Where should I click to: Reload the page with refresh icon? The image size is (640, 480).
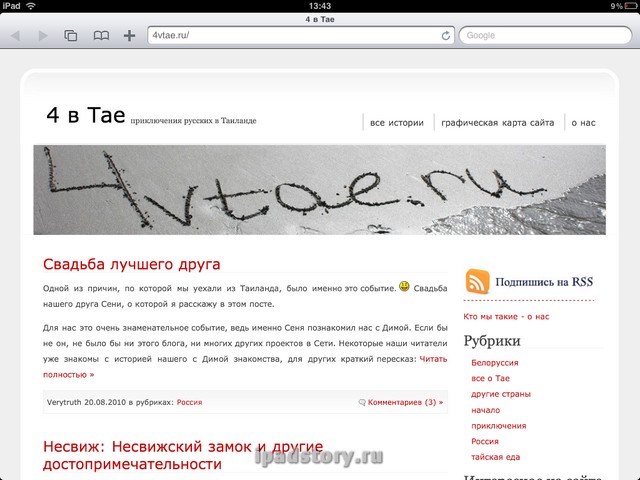click(x=446, y=36)
